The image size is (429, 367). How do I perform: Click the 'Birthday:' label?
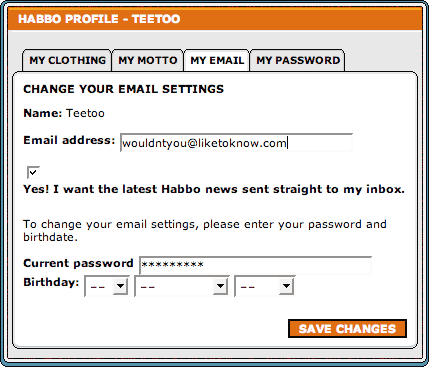coord(51,282)
